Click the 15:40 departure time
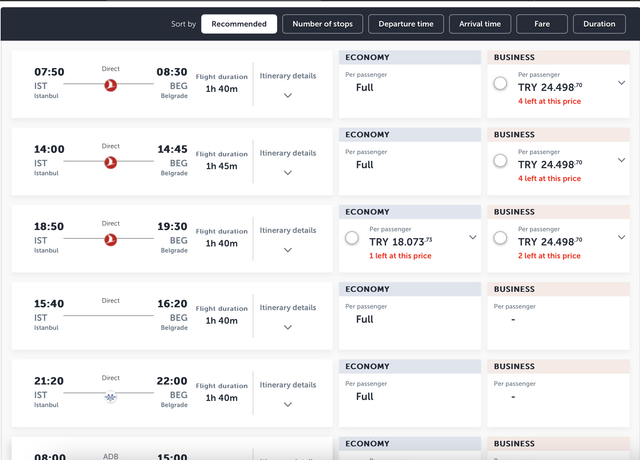The height and width of the screenshot is (460, 640). 49,304
